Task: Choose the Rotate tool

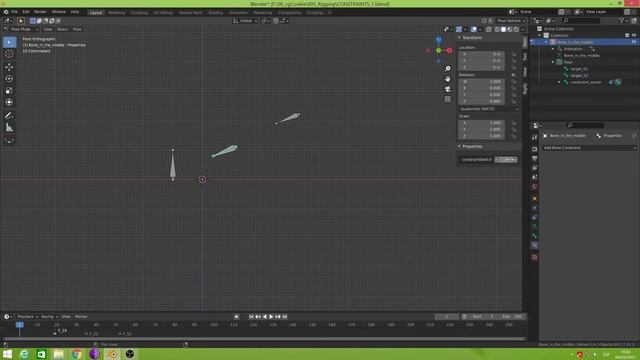Action: [x=9, y=78]
